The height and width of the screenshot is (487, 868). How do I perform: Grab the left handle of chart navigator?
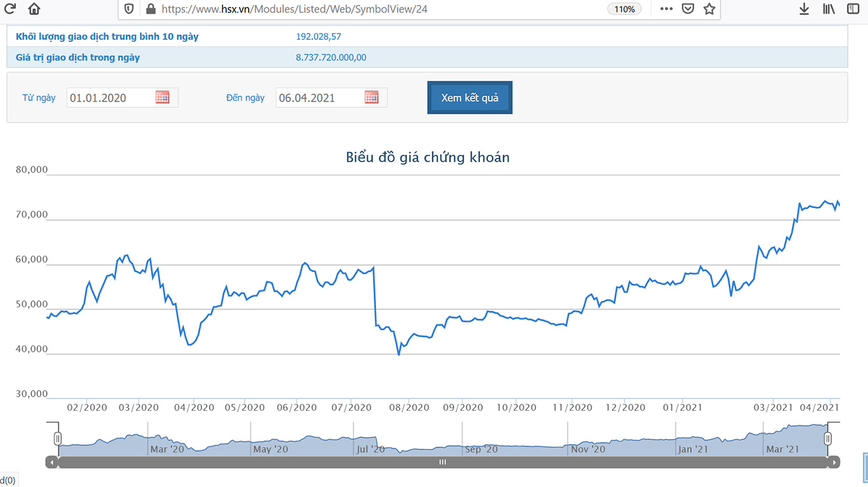58,438
